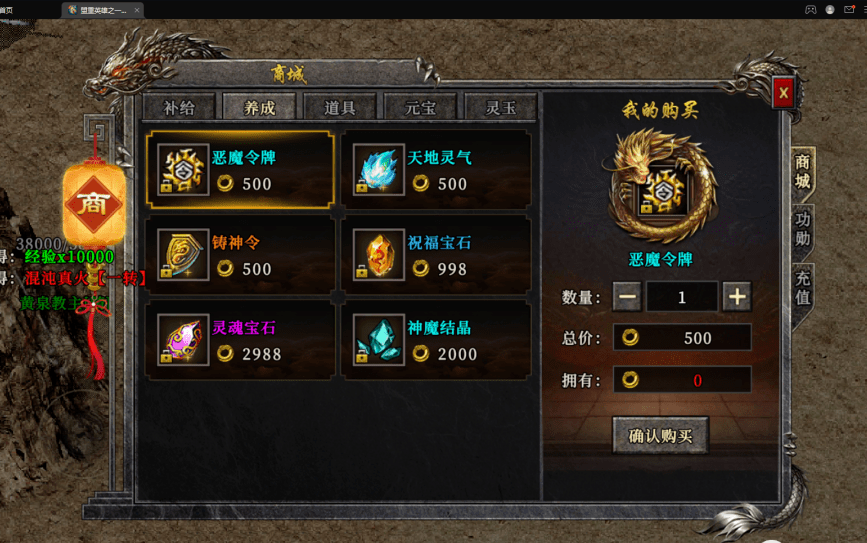Switch to the 元宝 tab
The image size is (867, 543).
coord(420,107)
